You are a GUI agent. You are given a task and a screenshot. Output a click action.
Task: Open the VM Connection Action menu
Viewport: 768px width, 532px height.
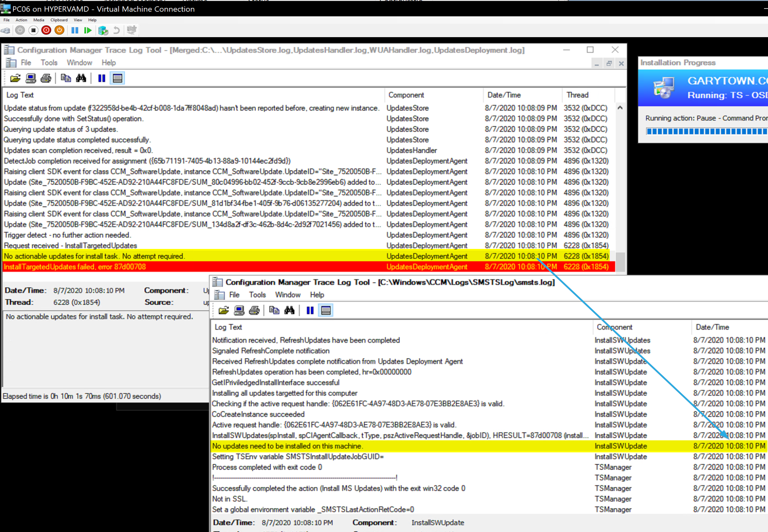21,20
